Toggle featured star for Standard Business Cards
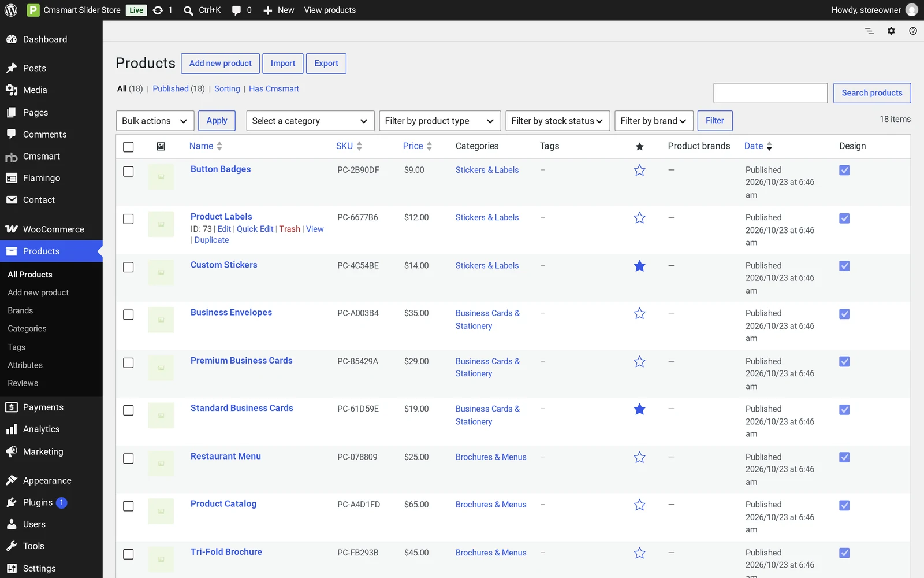Screen dimensions: 924x578 tap(639, 409)
